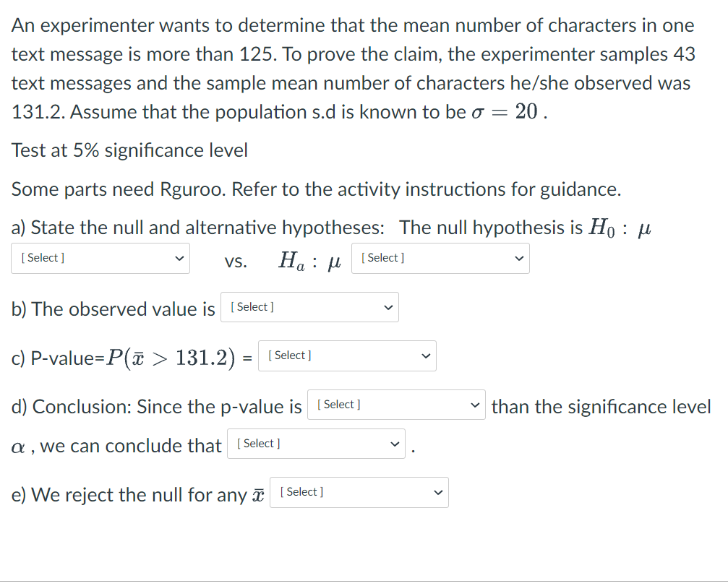Open the conclusion dropdown after 'conclude that'
The image size is (728, 586).
[x=316, y=443]
